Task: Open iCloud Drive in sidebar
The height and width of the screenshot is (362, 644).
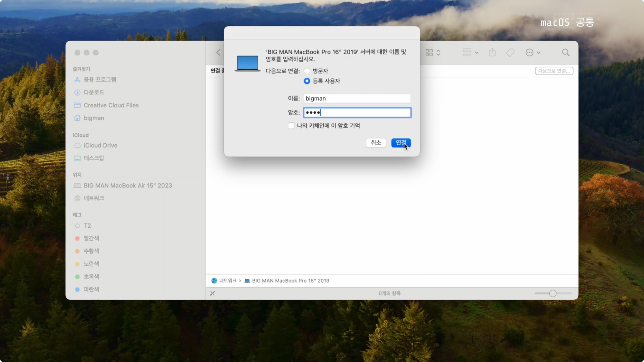Action: coord(100,145)
